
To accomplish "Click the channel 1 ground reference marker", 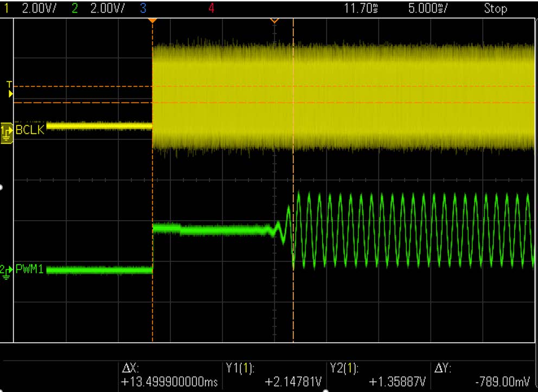I will [7, 131].
